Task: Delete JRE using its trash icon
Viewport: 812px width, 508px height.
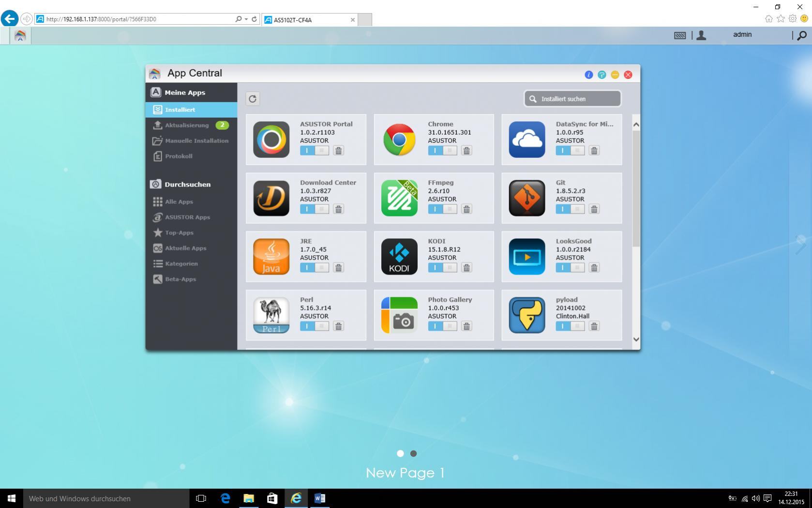Action: (339, 268)
